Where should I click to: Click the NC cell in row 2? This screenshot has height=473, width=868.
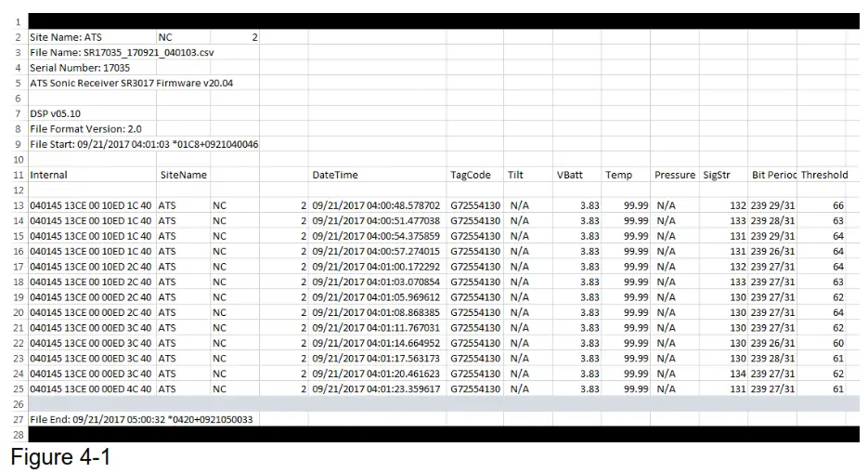pyautogui.click(x=183, y=37)
